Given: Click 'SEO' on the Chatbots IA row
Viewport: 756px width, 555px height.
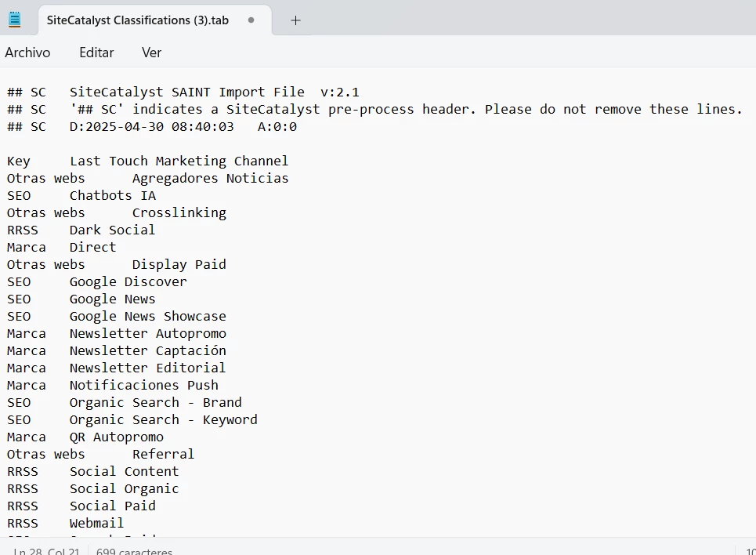Looking at the screenshot, I should coord(19,196).
